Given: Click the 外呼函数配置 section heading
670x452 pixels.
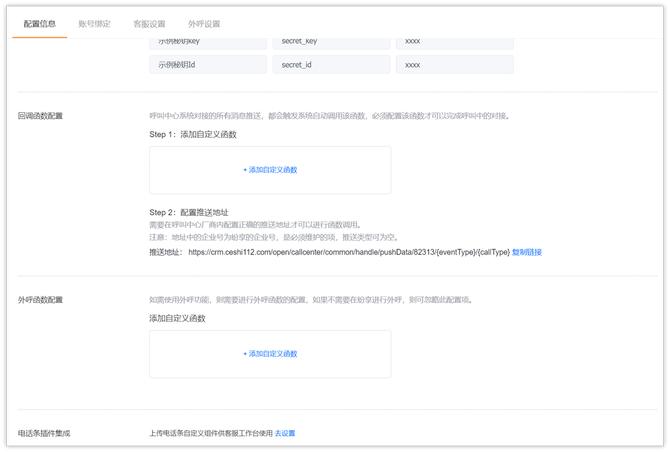Looking at the screenshot, I should click(40, 300).
